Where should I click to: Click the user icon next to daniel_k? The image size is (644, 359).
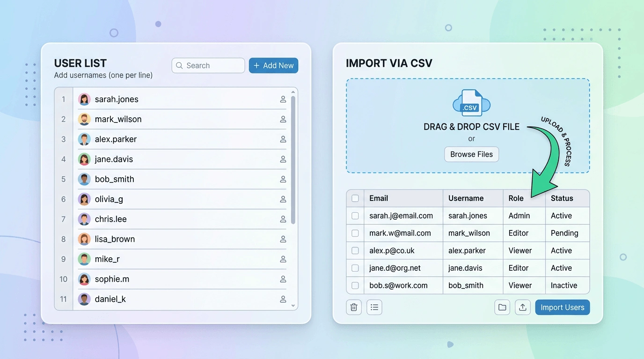pos(283,299)
